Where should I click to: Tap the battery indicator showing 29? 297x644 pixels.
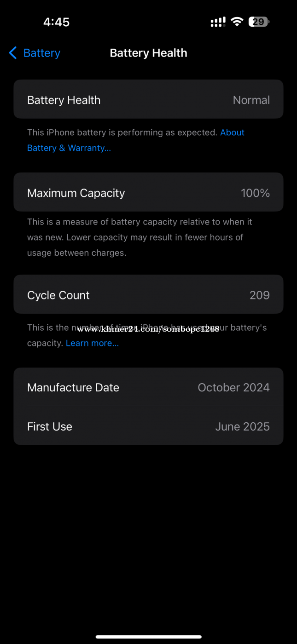(x=259, y=22)
